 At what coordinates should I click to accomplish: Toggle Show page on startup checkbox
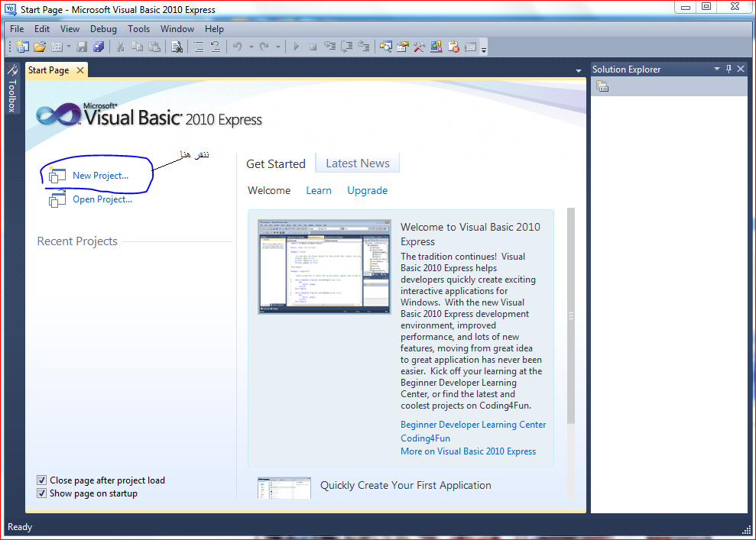click(x=42, y=493)
